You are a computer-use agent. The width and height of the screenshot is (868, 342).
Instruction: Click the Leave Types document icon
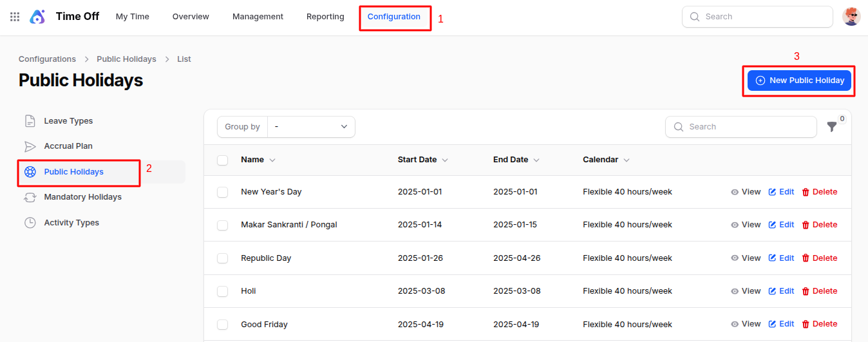[x=30, y=121]
